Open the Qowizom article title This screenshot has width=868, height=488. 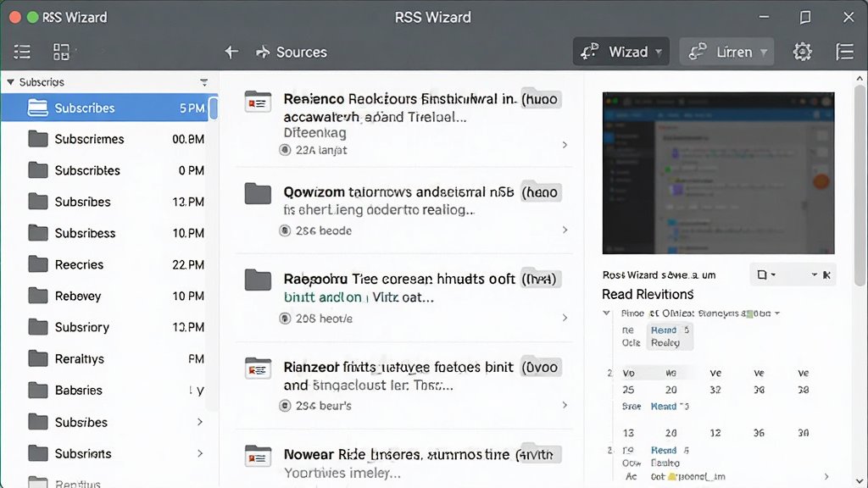point(398,192)
